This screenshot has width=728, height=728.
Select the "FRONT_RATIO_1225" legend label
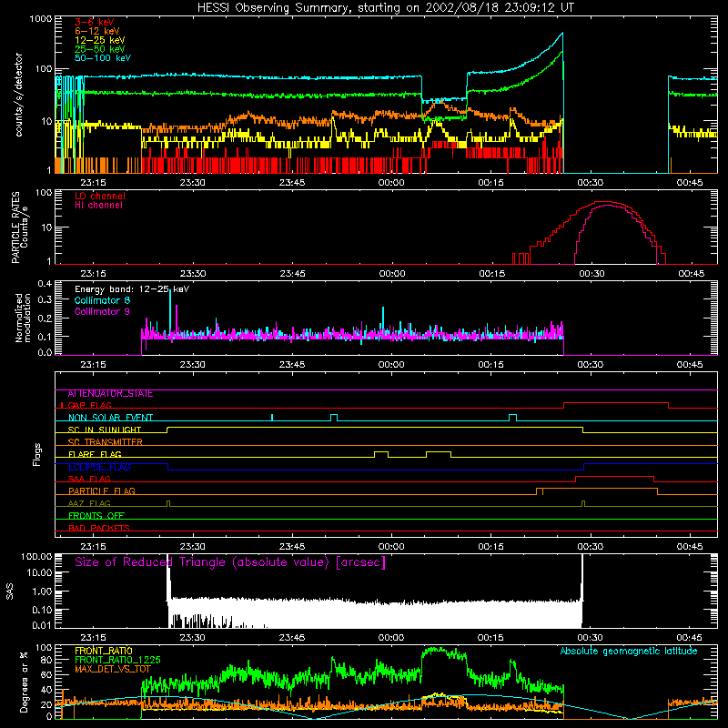coord(117,660)
